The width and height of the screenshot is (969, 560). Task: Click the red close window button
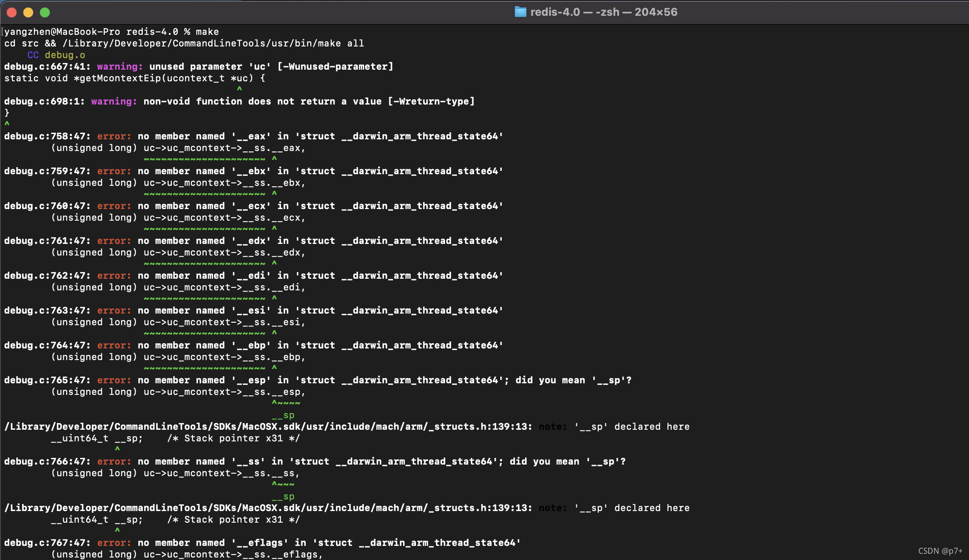(x=12, y=12)
